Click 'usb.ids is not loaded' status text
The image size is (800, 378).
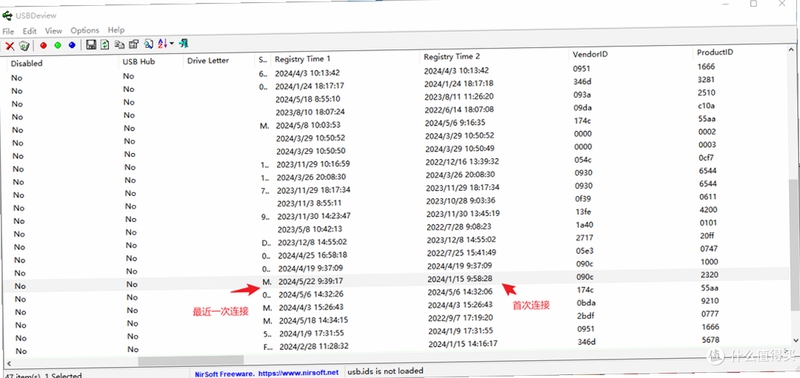tap(385, 371)
